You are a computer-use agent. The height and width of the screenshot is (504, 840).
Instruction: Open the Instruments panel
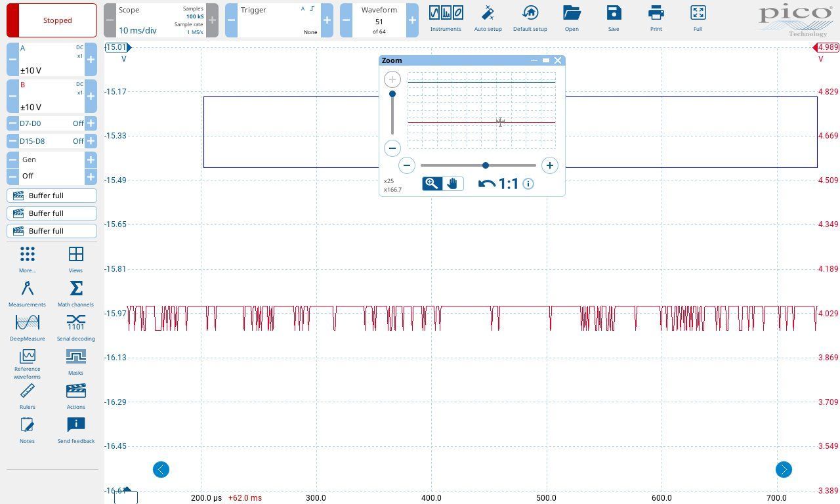click(446, 18)
